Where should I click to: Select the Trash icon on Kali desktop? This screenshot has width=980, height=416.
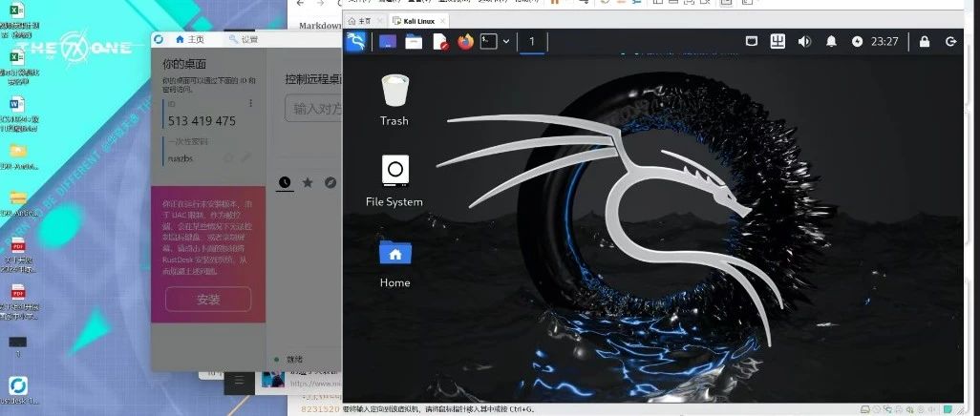click(x=394, y=100)
